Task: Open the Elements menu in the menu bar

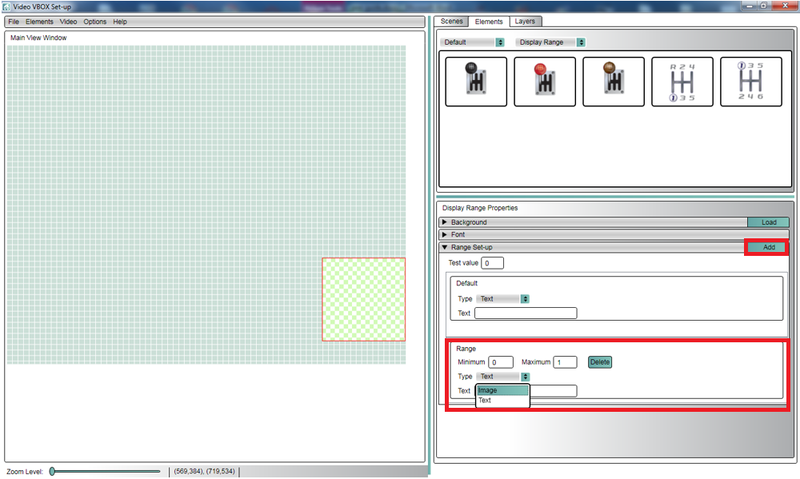Action: click(x=39, y=21)
